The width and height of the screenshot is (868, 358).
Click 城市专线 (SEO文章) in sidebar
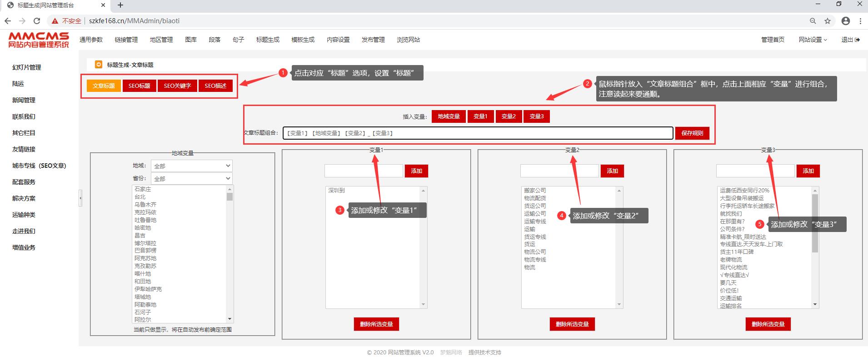click(x=39, y=166)
